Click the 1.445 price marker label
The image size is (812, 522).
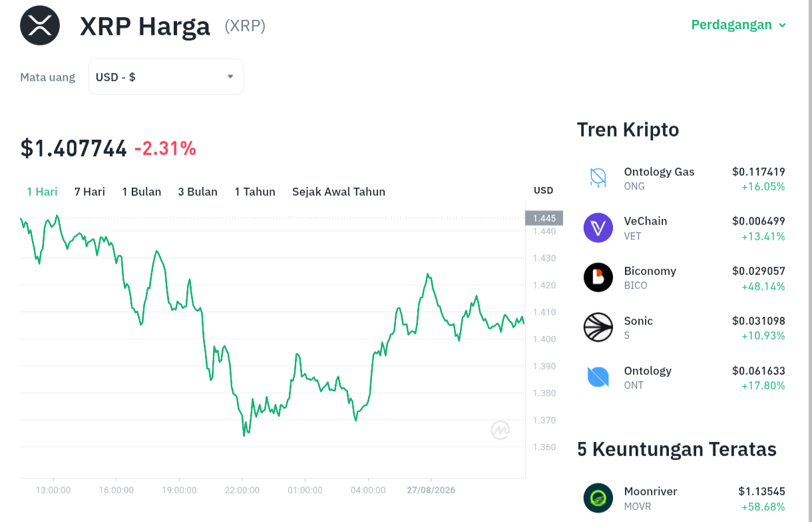[544, 218]
